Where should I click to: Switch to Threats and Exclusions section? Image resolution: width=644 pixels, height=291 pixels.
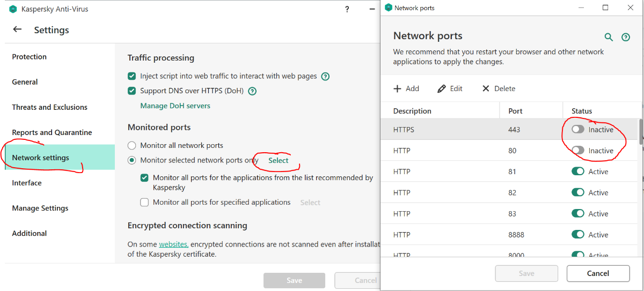[49, 107]
